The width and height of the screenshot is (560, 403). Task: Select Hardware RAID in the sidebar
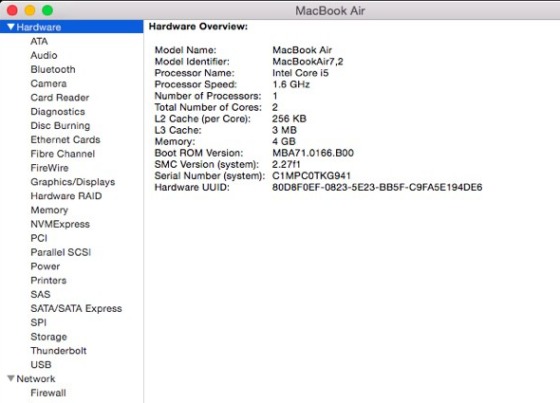(66, 196)
